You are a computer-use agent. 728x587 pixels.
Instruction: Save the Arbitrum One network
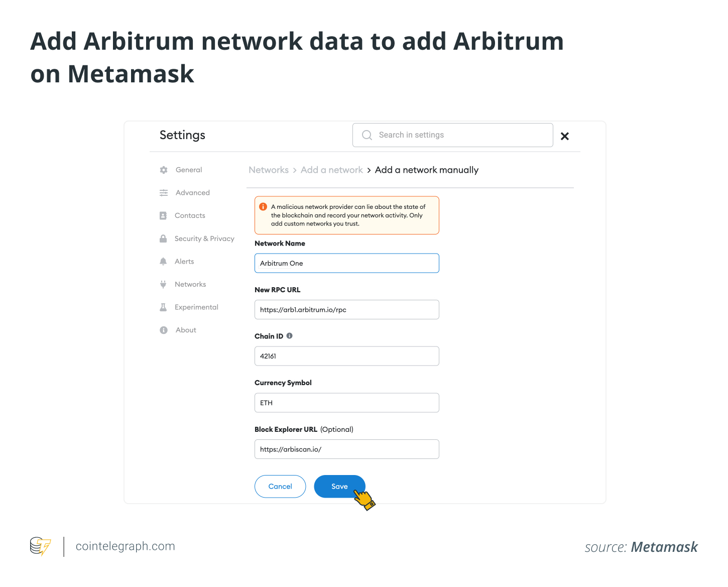point(339,486)
